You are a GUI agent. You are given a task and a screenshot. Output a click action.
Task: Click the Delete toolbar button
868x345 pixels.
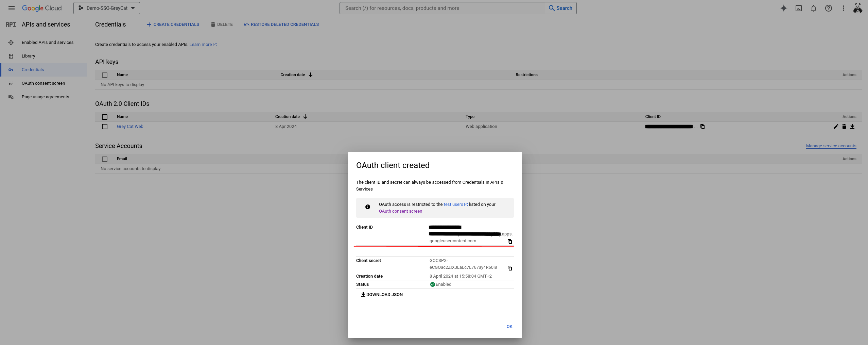[222, 24]
